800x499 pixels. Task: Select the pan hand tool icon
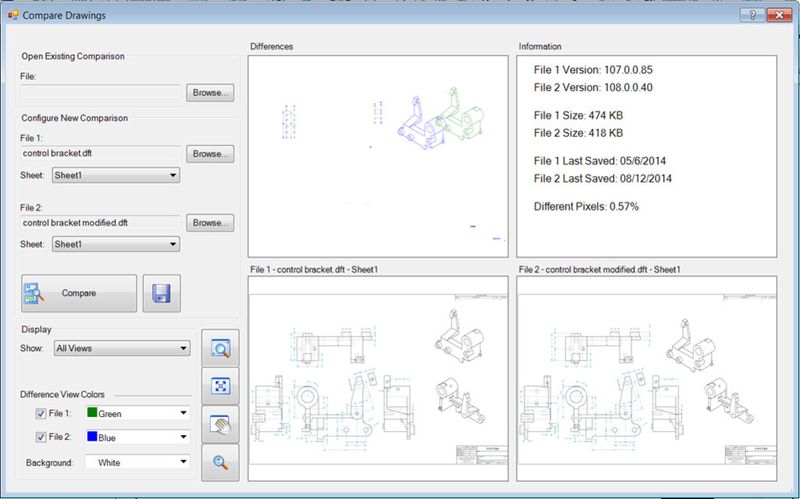[220, 425]
